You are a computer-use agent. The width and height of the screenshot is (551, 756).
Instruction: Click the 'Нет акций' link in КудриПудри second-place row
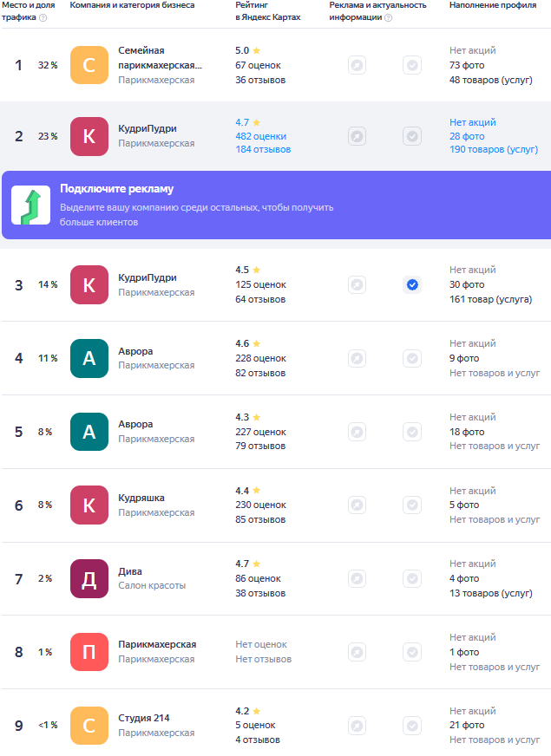coord(472,122)
